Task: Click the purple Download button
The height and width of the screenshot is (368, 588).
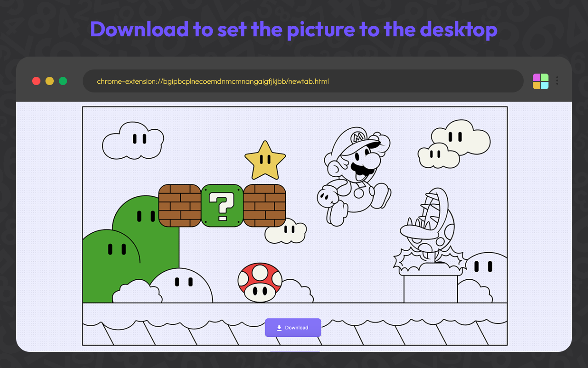Action: coord(293,328)
